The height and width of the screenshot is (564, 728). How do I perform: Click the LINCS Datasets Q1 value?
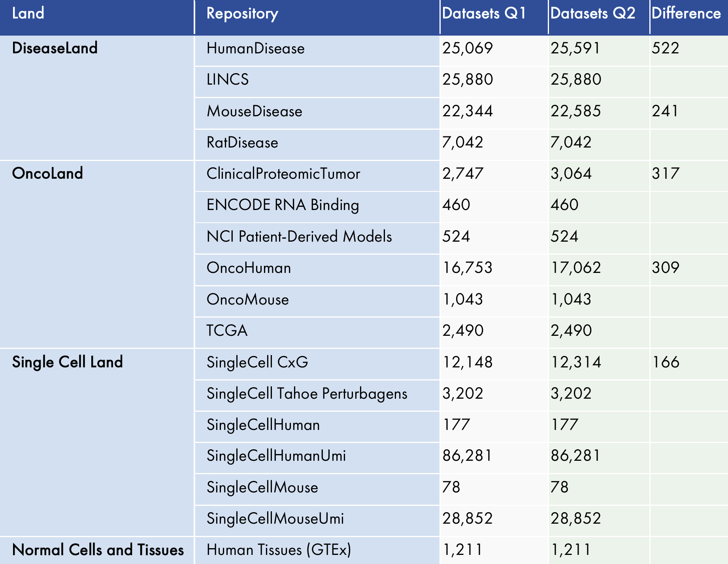(x=468, y=80)
